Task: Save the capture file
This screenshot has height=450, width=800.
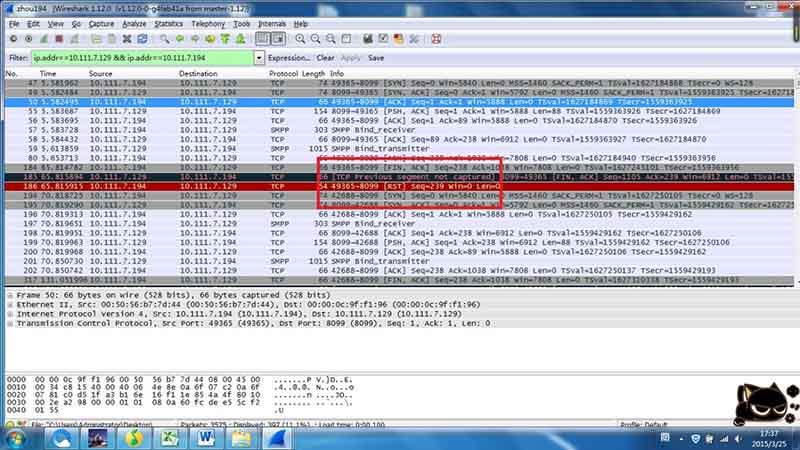Action: [112, 39]
